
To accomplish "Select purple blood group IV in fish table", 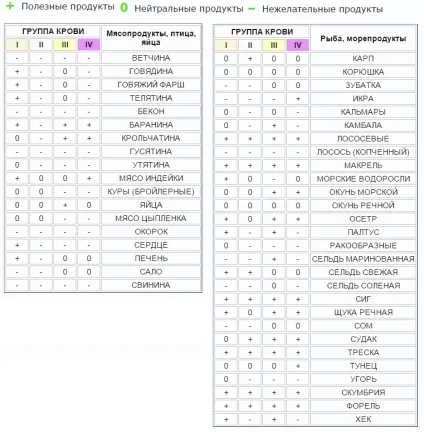I will click(x=298, y=45).
